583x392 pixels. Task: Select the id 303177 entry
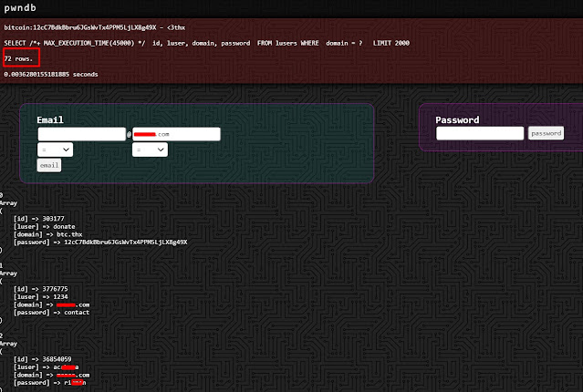point(38,219)
